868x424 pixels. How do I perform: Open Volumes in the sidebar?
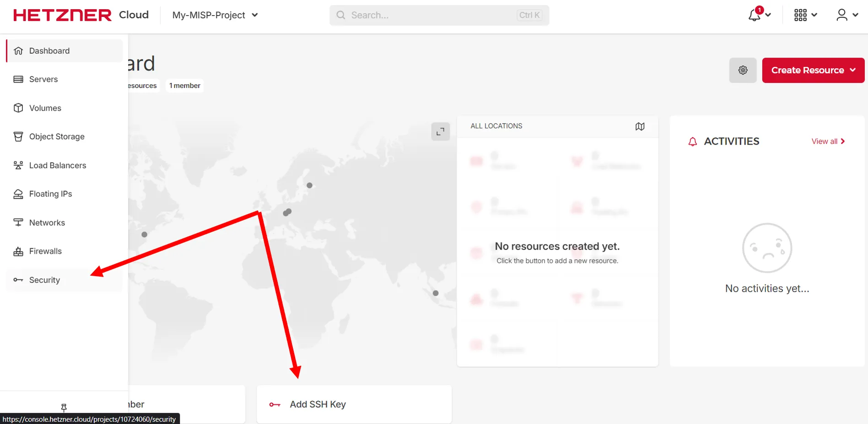coord(45,108)
